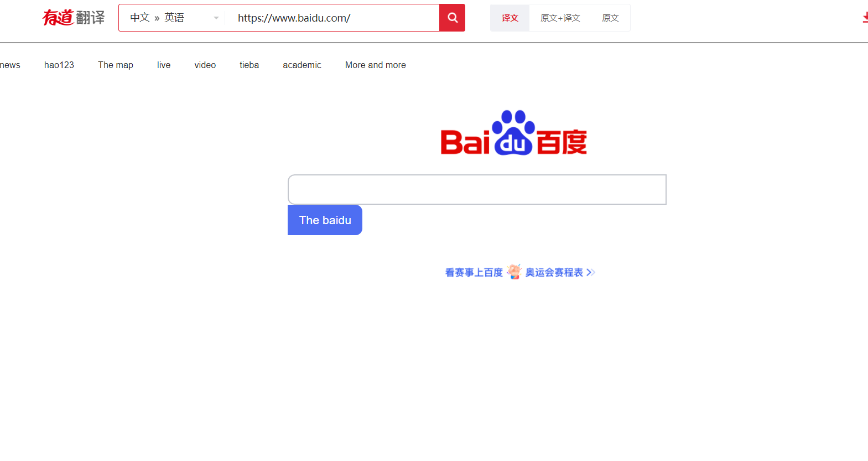
Task: Open the language direction dropdown arrow
Action: pos(216,18)
